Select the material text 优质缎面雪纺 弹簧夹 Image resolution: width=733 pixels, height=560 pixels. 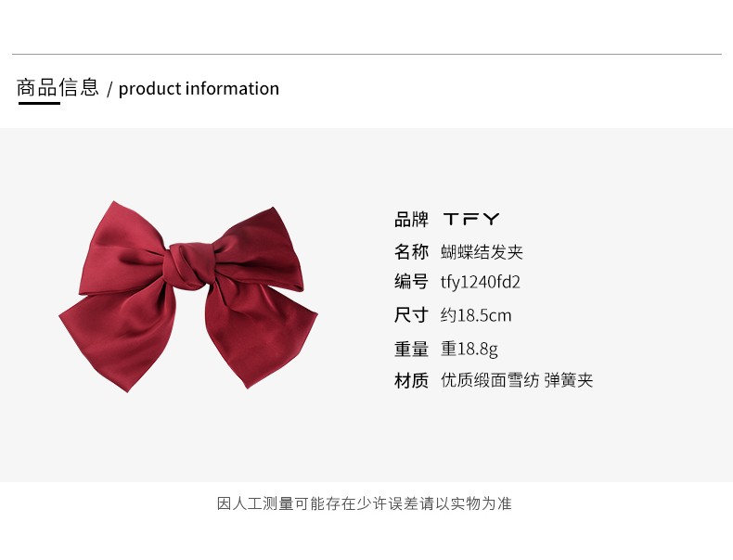[517, 380]
